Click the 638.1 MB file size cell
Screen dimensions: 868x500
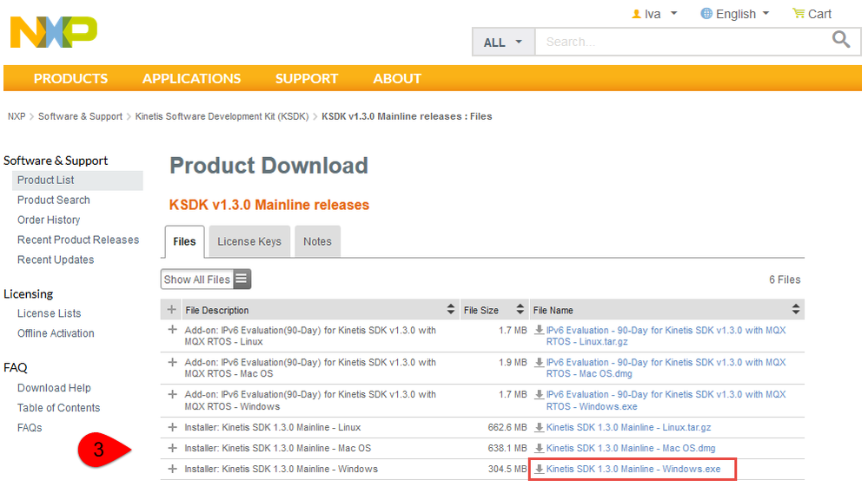tap(507, 448)
